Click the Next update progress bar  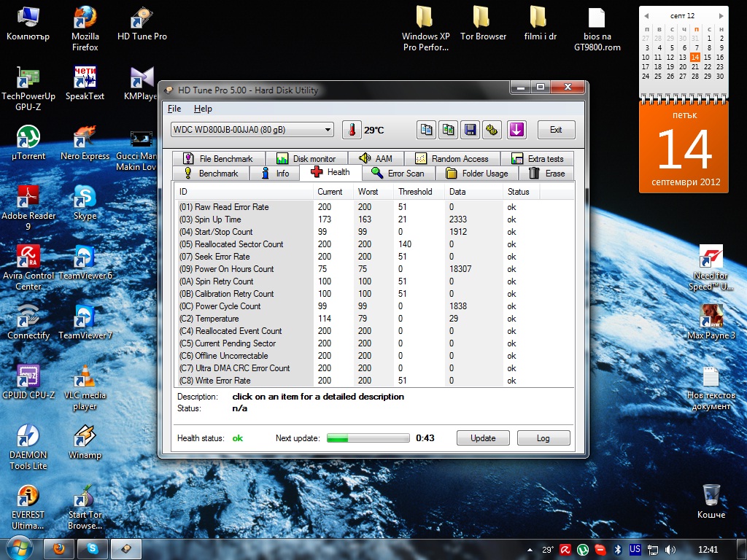click(x=368, y=438)
